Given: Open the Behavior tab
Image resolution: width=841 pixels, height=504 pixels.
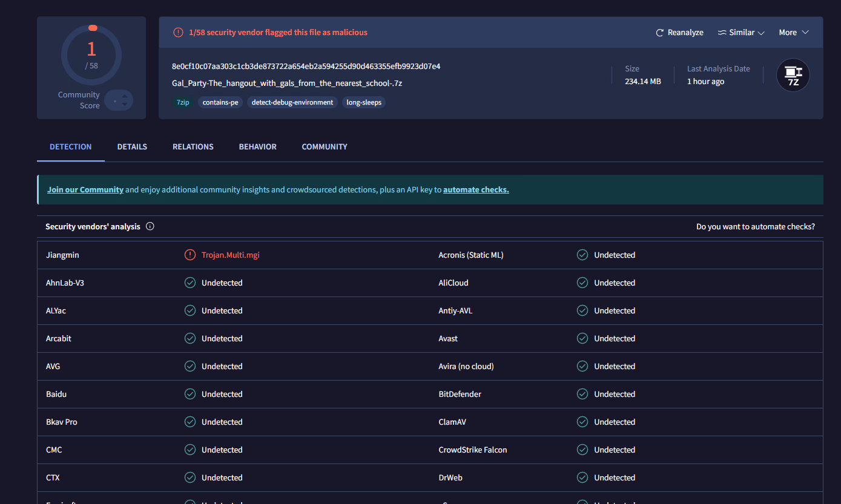Looking at the screenshot, I should [x=257, y=147].
